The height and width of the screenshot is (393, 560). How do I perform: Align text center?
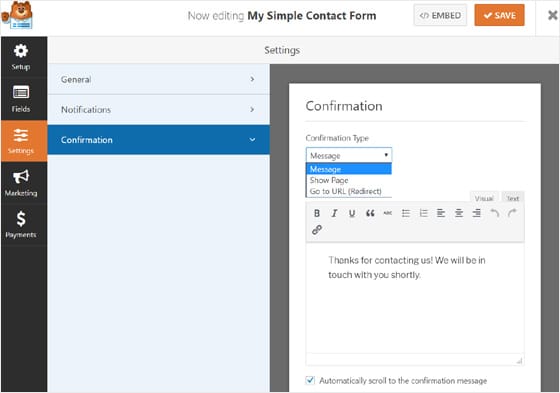459,213
